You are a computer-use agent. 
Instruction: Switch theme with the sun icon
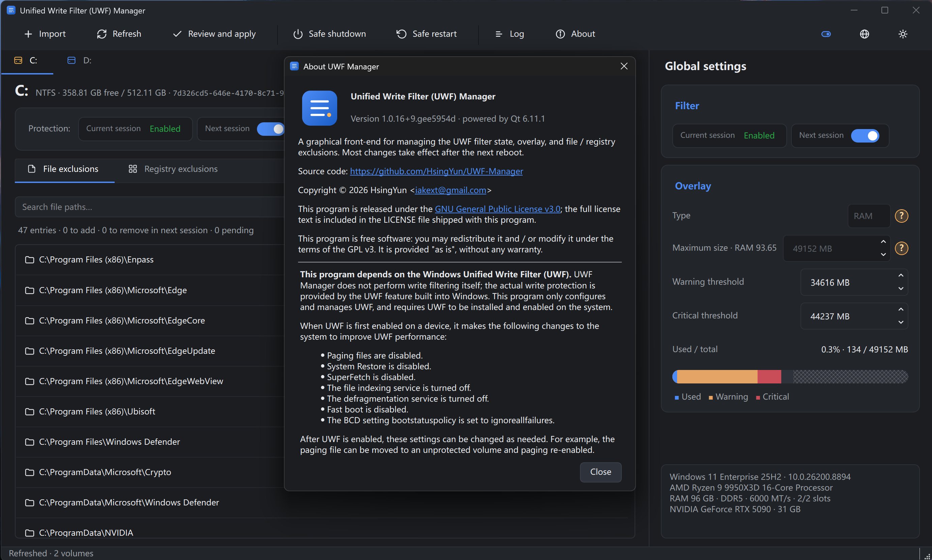click(903, 34)
